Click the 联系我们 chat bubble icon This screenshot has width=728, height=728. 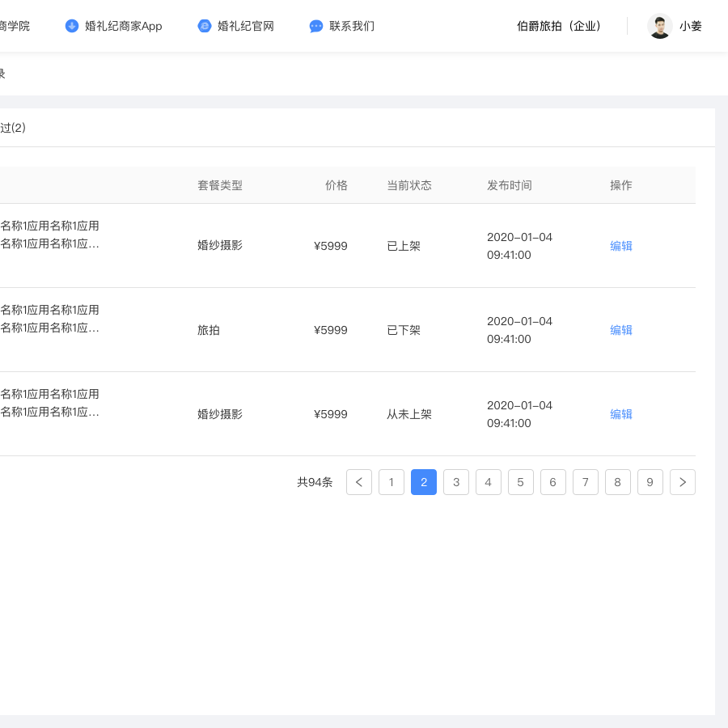coord(316,26)
